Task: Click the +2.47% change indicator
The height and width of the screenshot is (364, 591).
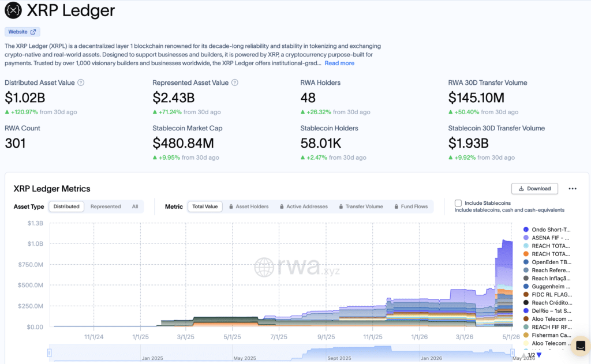Action: click(x=314, y=157)
